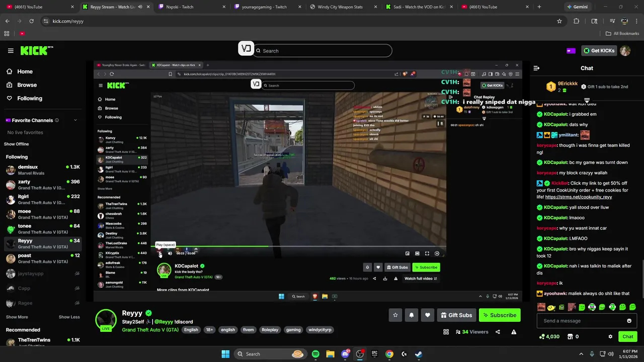644x362 pixels.
Task: Collapse the Chat panel with arrow icon
Action: [x=536, y=68]
